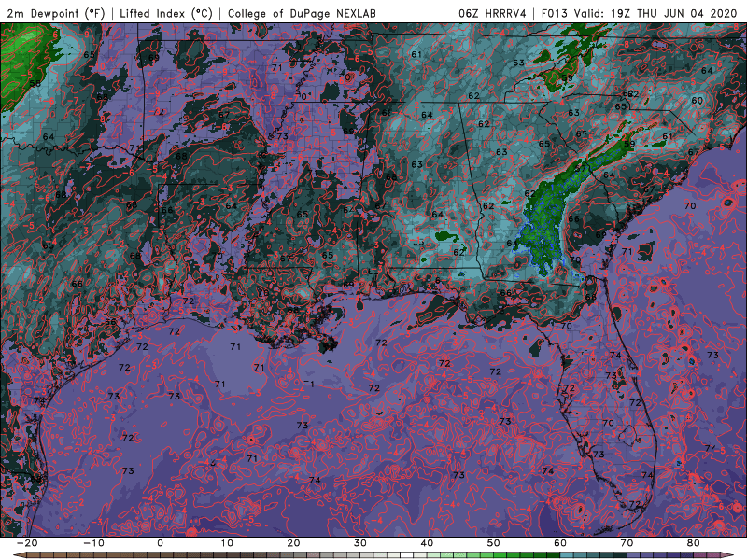Click the 'College of DuPage NEXLAB' label

(302, 13)
